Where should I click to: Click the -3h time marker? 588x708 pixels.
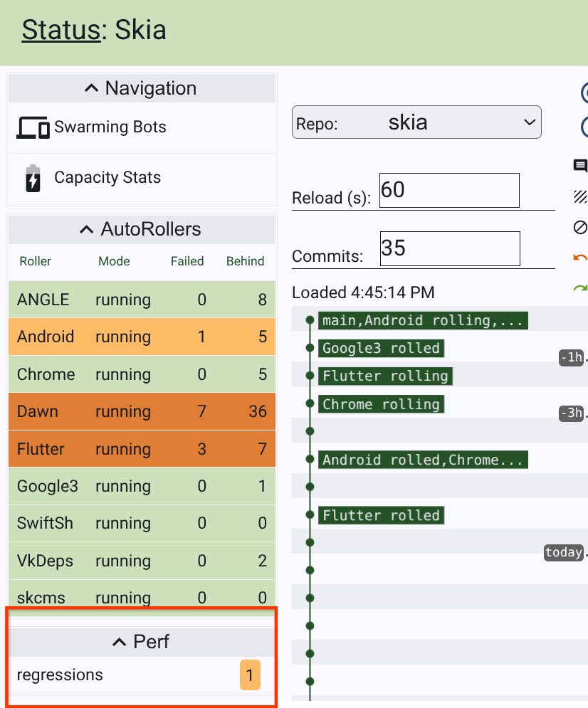(x=572, y=413)
